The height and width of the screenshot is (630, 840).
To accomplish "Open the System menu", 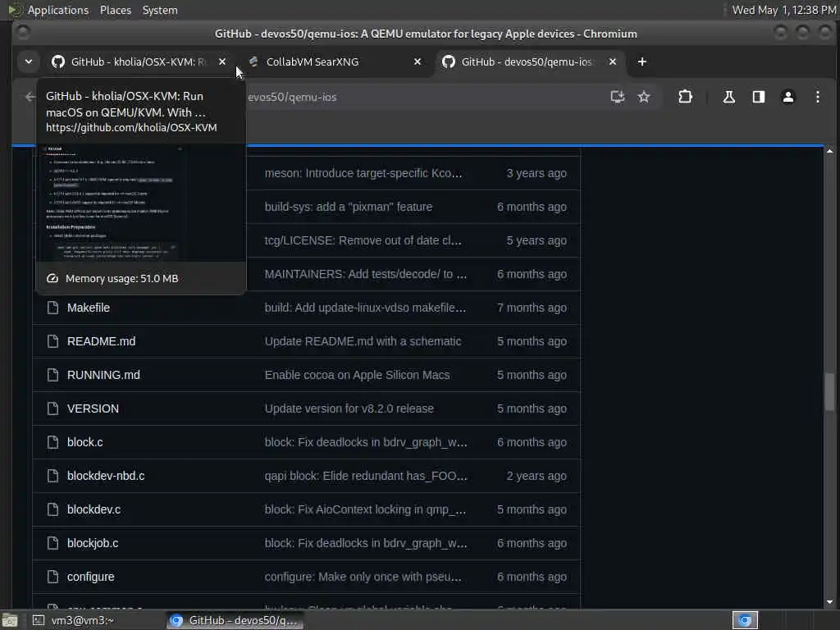I will 160,10.
